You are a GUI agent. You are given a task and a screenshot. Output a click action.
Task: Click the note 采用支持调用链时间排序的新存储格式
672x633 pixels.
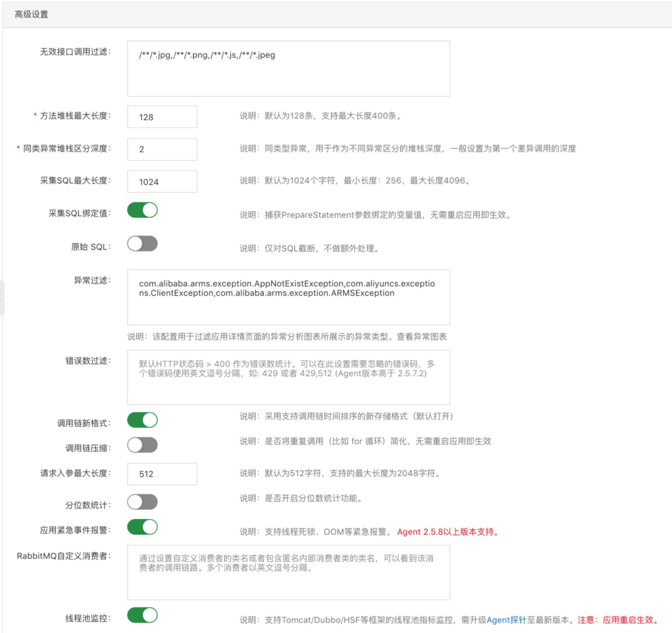[x=347, y=416]
